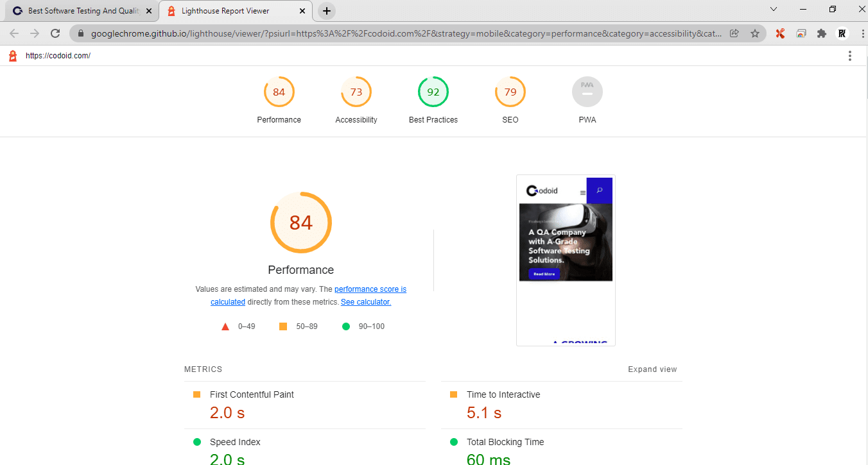Open the tab search chevron

(774, 10)
